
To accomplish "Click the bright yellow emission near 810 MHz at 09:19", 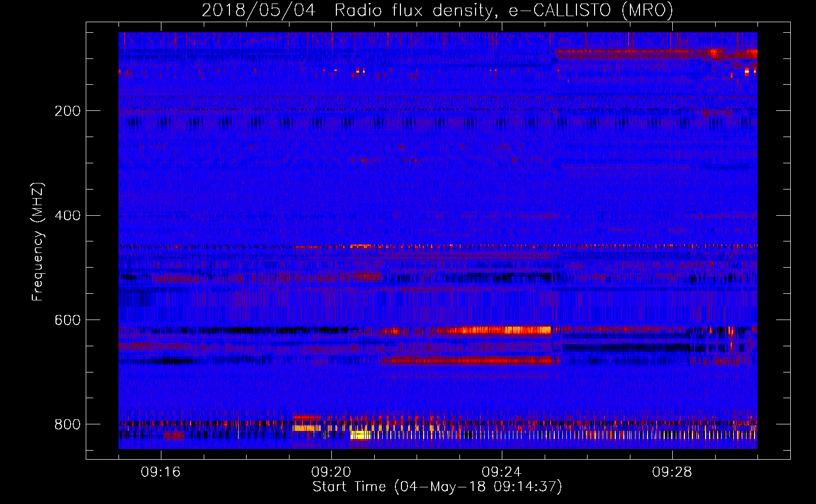I will pos(307,428).
